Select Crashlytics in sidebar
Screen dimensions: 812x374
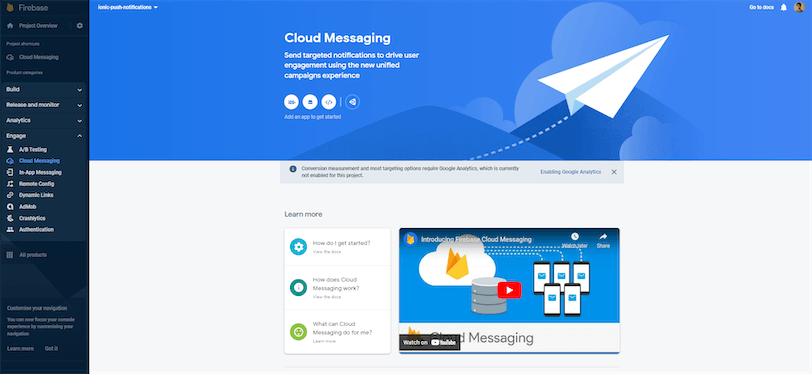(32, 218)
